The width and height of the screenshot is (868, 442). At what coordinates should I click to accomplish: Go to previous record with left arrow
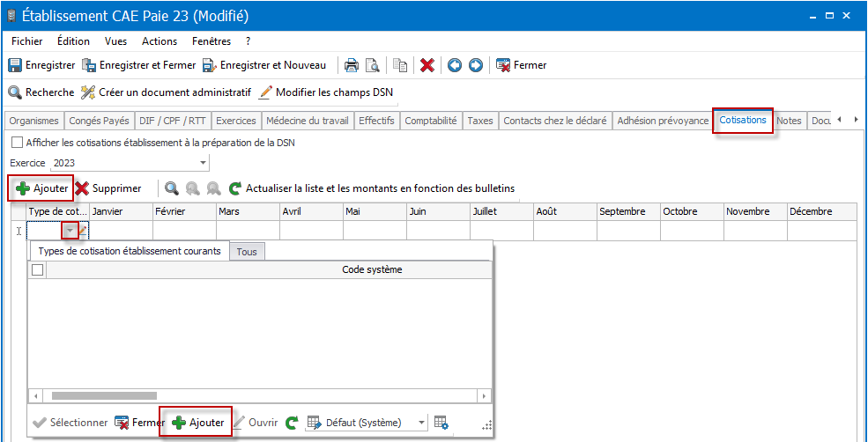coord(455,65)
